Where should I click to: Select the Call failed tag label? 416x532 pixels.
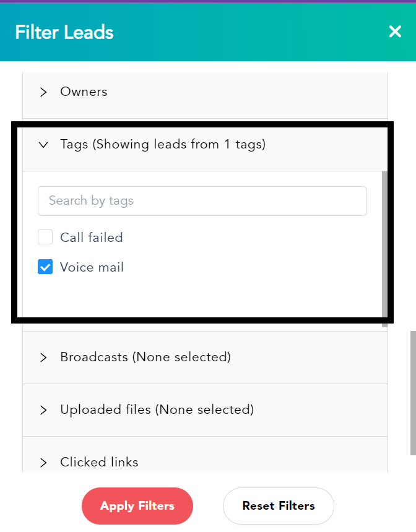pos(92,237)
